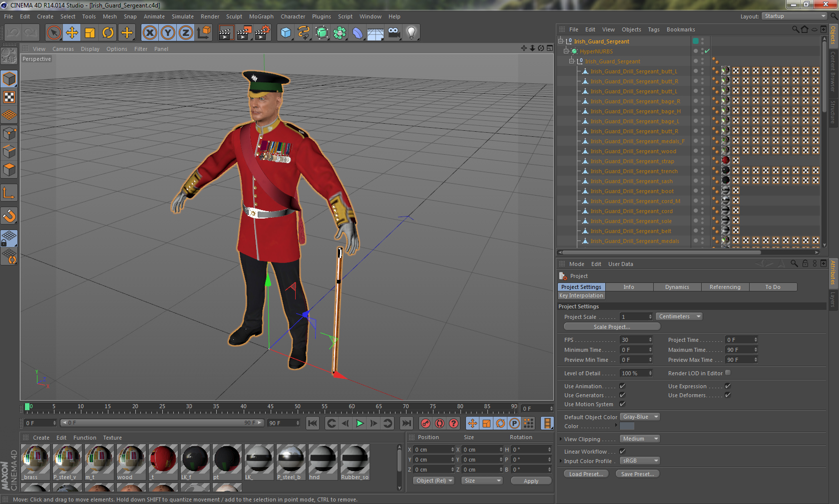Open the Centimeters unit dropdown
The width and height of the screenshot is (839, 504).
coord(679,316)
